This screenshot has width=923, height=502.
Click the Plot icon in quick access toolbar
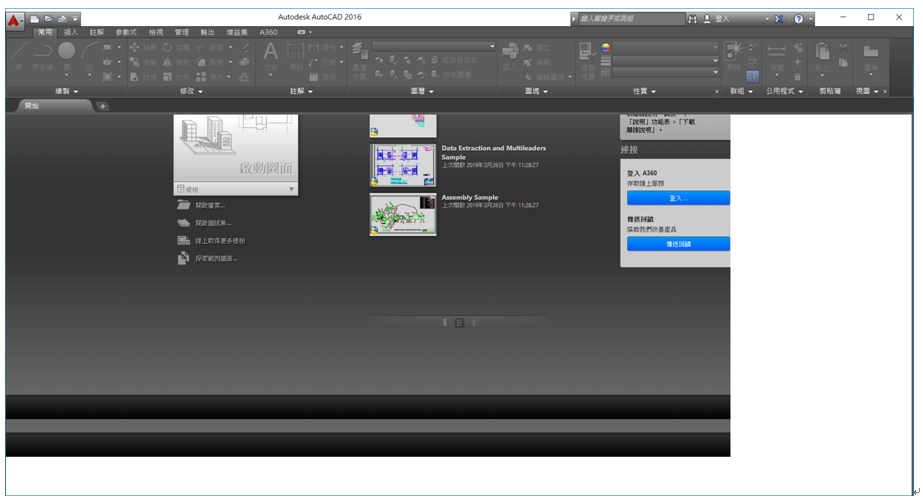(62, 19)
